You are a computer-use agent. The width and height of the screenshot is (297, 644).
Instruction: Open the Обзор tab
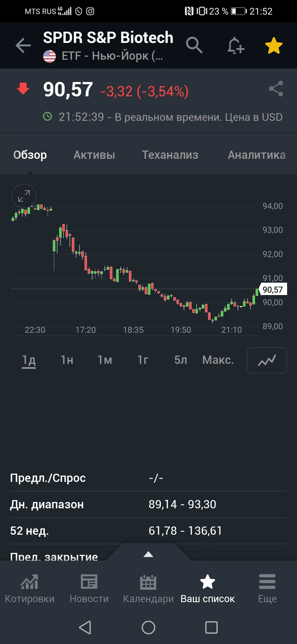click(x=30, y=155)
